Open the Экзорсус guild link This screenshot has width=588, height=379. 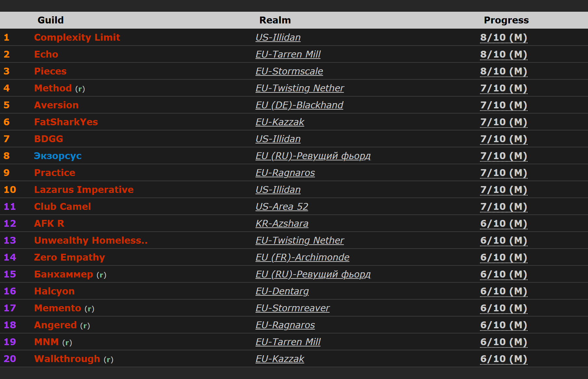pyautogui.click(x=58, y=156)
